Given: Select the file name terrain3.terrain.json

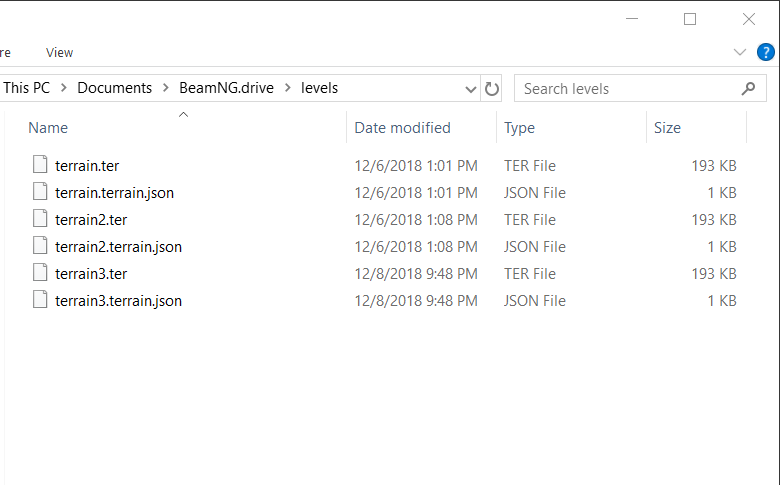Looking at the screenshot, I should (x=118, y=301).
